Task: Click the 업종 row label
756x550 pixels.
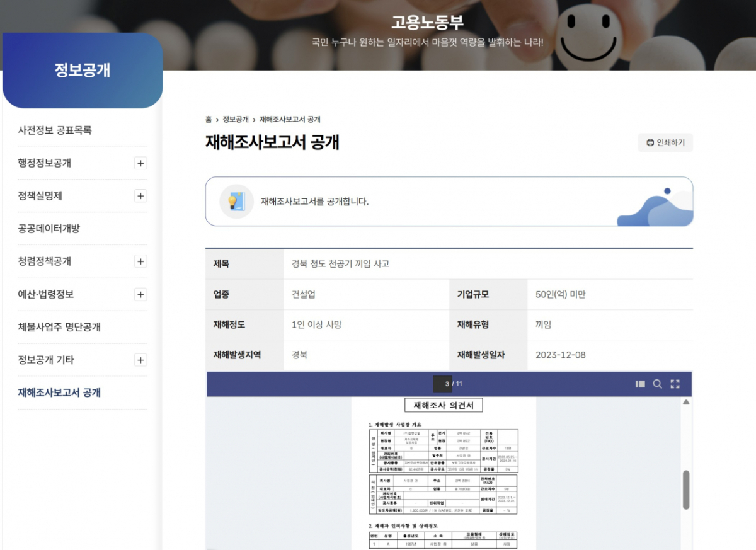Action: pos(221,294)
